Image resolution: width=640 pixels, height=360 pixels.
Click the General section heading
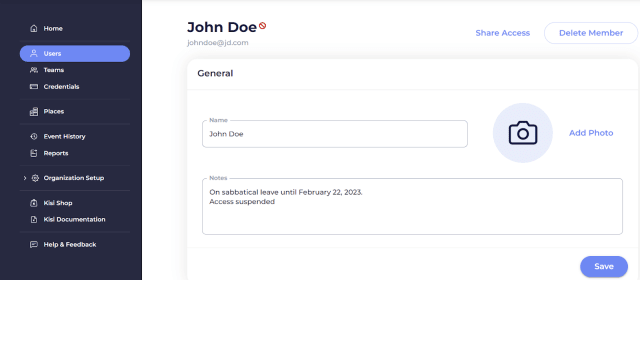(215, 73)
